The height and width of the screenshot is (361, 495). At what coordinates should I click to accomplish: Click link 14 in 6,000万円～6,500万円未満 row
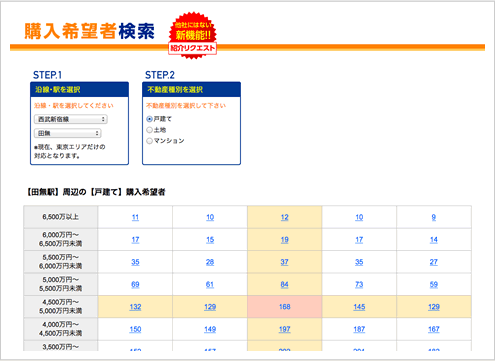pyautogui.click(x=434, y=240)
